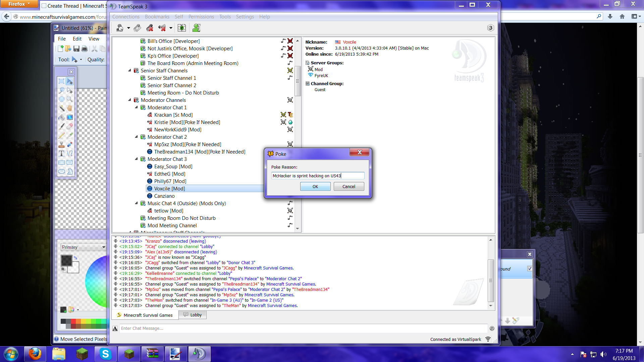
Task: Toggle the mute microphone toolbar icon
Action: pyautogui.click(x=150, y=28)
